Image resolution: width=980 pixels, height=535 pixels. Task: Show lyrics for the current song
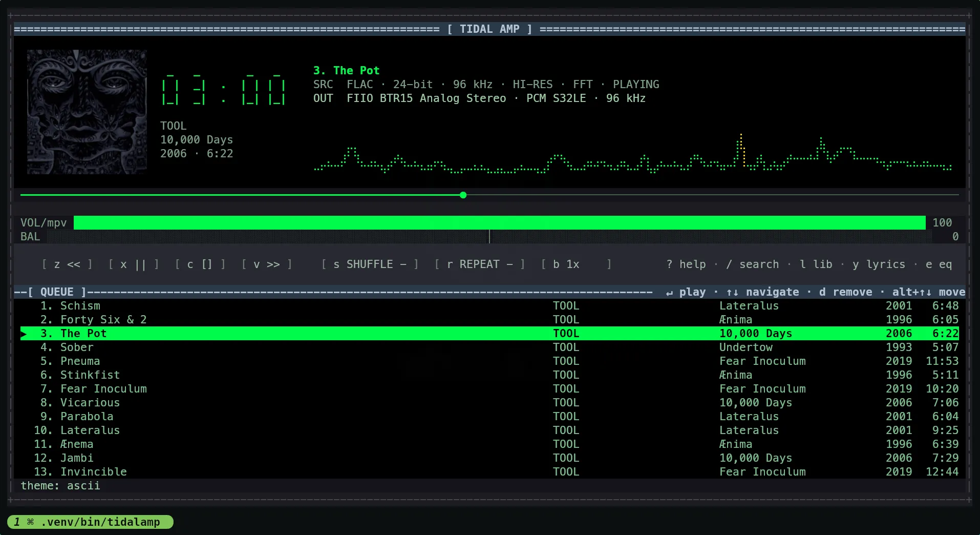point(879,264)
